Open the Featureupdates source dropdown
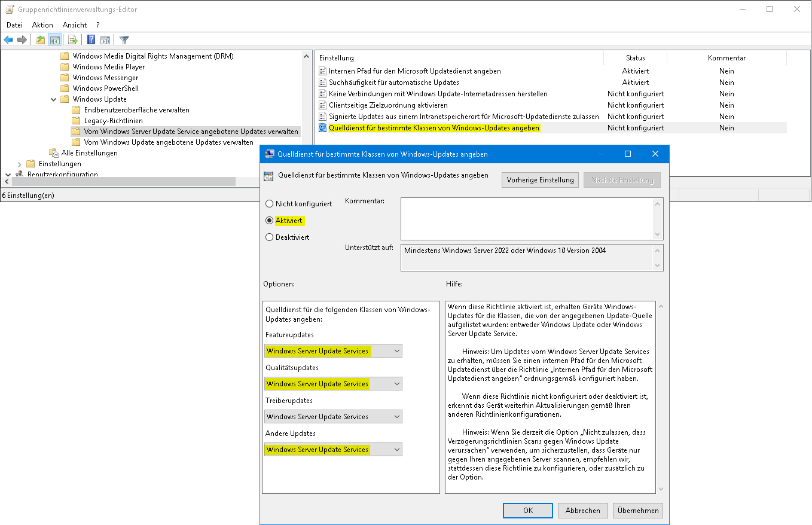This screenshot has height=525, width=812. 333,351
